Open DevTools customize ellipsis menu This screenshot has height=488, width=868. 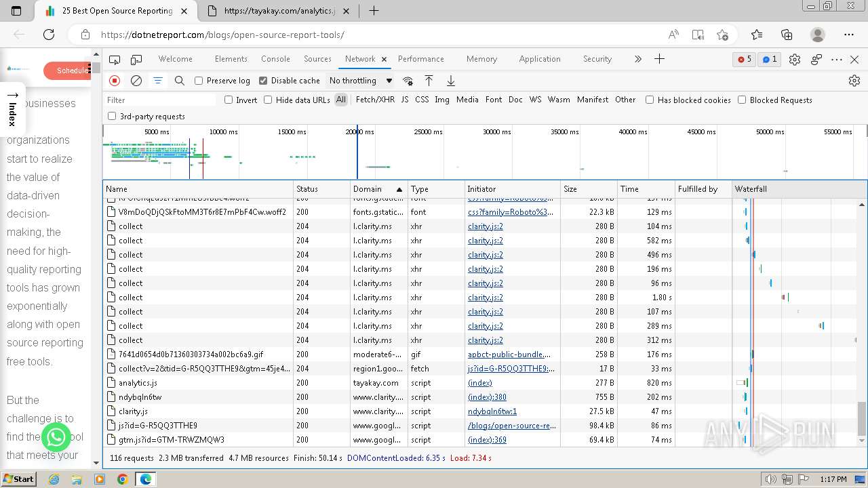[x=837, y=60]
